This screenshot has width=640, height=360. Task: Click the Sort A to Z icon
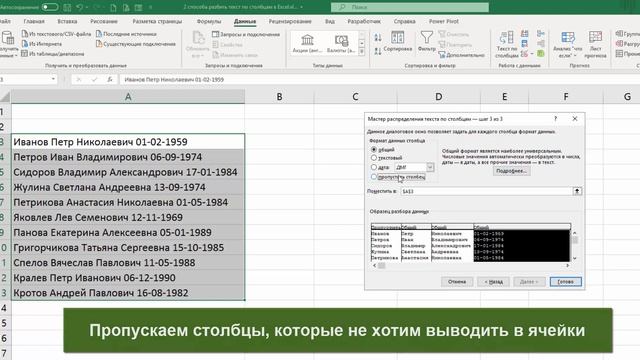tap(378, 38)
